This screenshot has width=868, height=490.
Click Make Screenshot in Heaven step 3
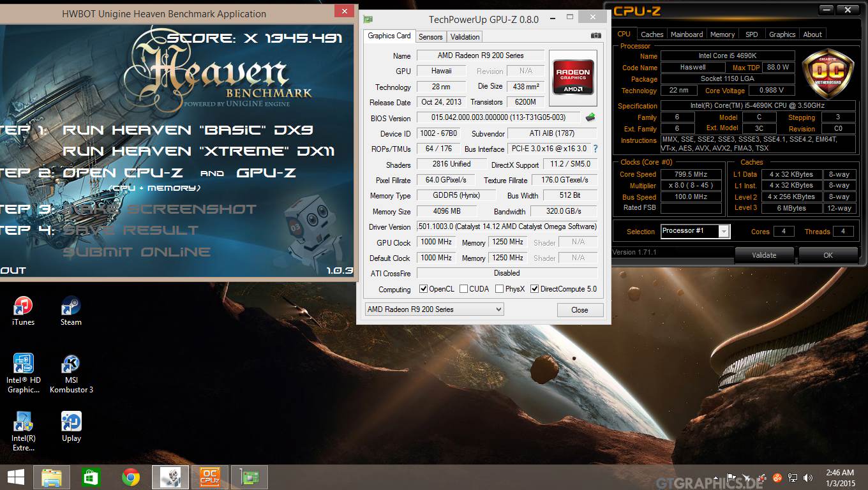click(160, 209)
